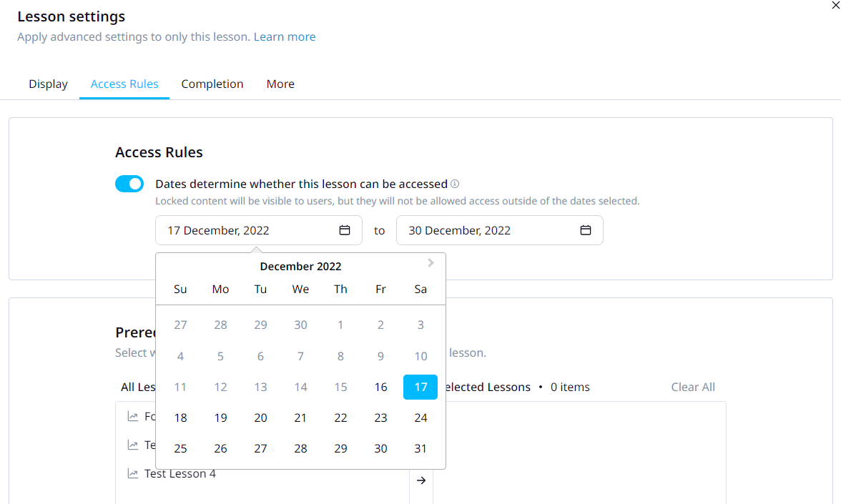Disable the dates access toggle

coord(129,184)
